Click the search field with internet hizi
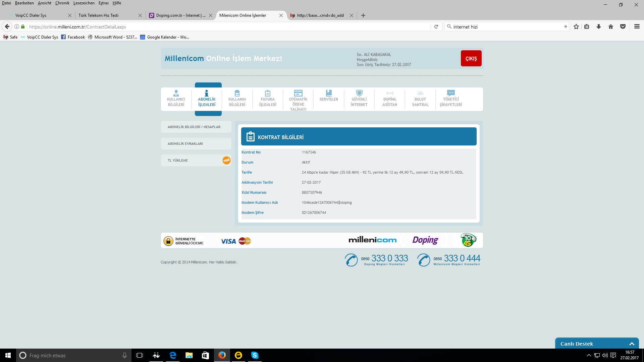This screenshot has width=644, height=362. tap(506, 27)
